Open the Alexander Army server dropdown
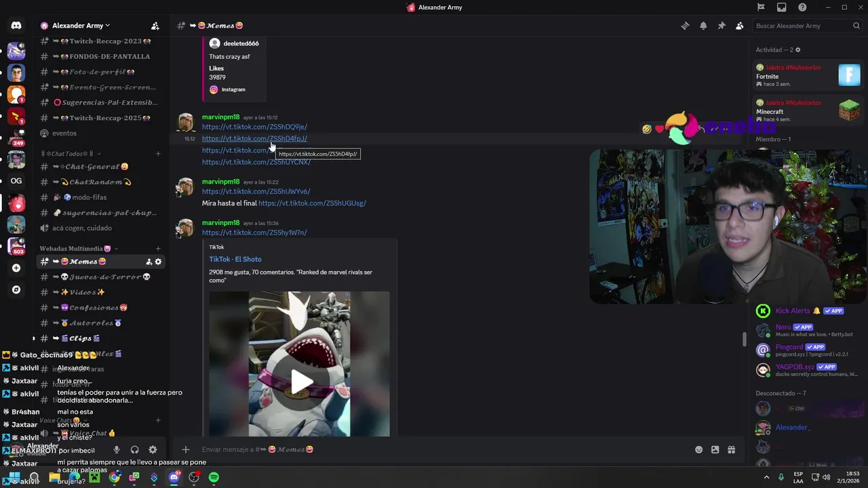This screenshot has width=868, height=488. click(x=81, y=26)
